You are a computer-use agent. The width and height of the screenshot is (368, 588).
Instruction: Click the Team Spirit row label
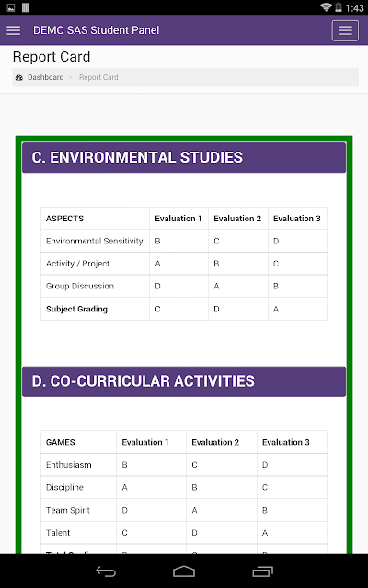[x=68, y=510]
